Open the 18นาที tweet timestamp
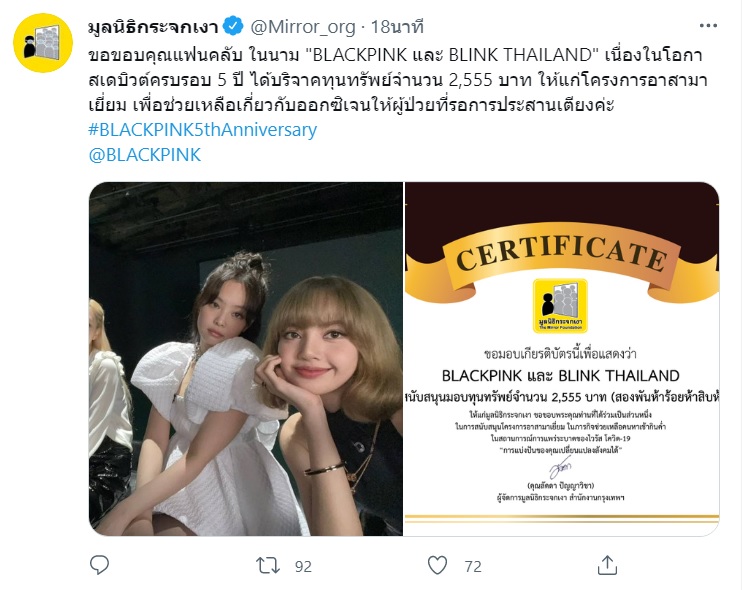 tap(397, 27)
